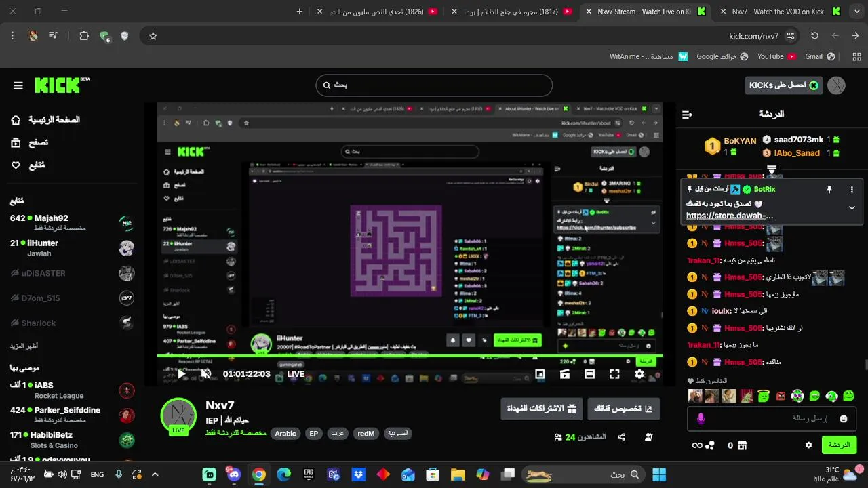Open D7om_515 offline channel
The width and height of the screenshot is (868, 488).
(x=72, y=298)
